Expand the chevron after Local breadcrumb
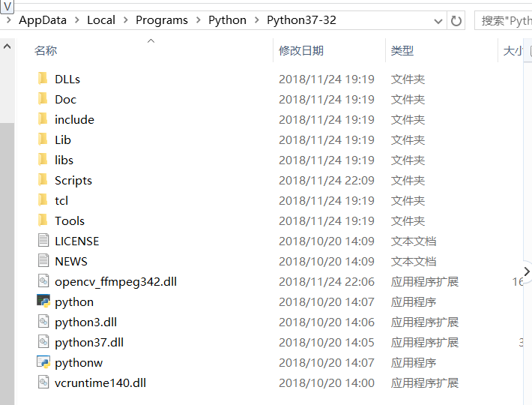 126,20
